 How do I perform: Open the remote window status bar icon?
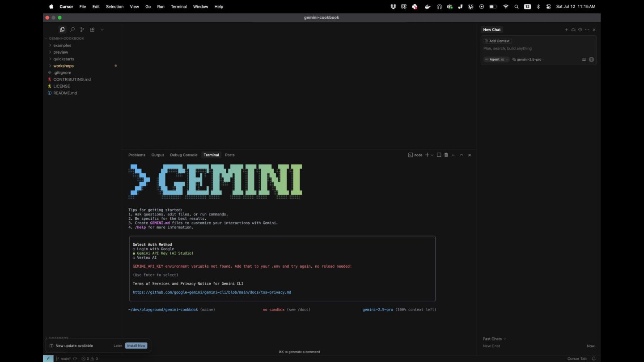point(48,358)
